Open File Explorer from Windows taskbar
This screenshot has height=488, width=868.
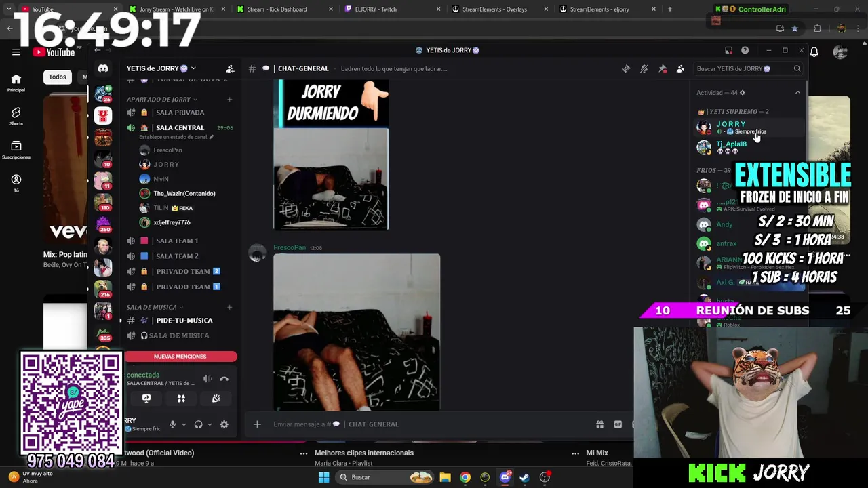[x=445, y=477]
